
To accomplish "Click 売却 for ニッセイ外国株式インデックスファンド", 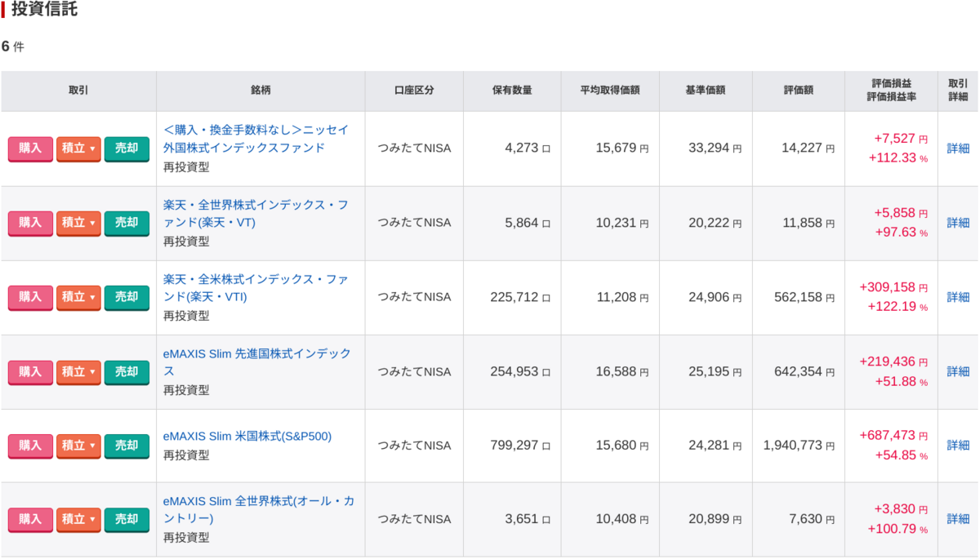I will point(127,149).
